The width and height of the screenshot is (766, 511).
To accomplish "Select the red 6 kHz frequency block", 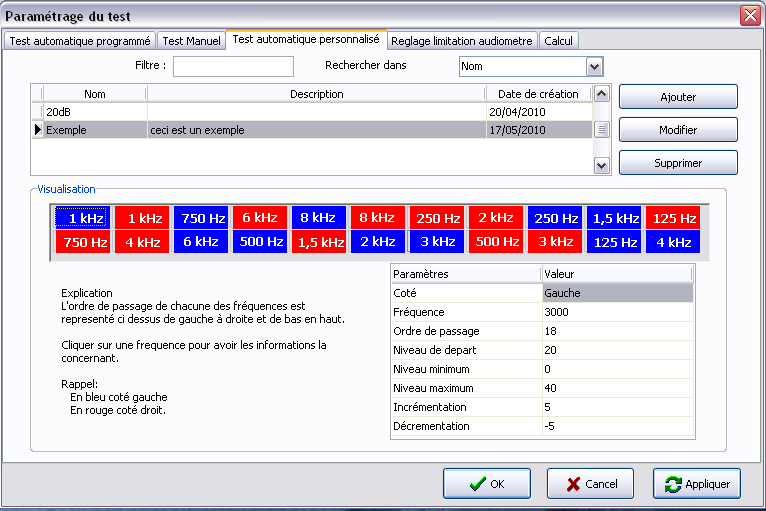I will coord(260,218).
